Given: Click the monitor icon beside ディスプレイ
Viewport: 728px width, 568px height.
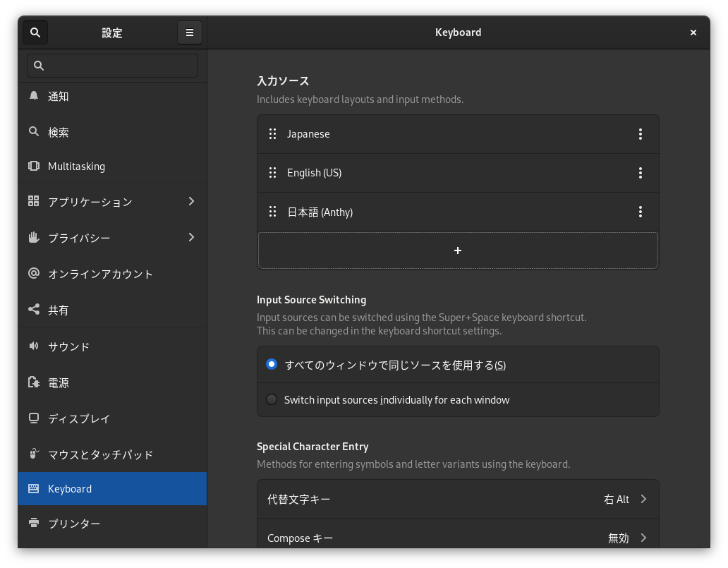Looking at the screenshot, I should click(x=33, y=418).
